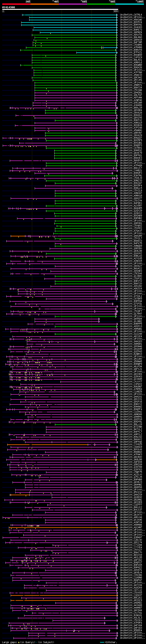Select hit UniRef100_A9S0T6

tap(131, 35)
